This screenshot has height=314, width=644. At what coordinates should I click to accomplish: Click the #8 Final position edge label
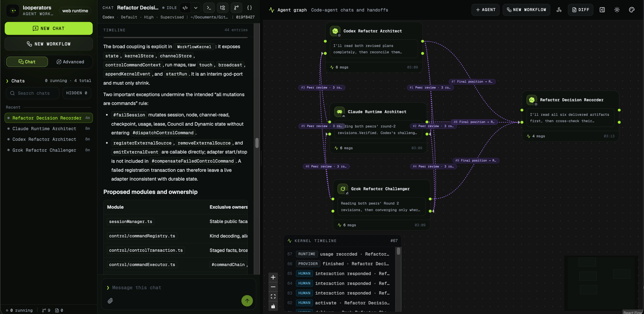click(x=474, y=122)
